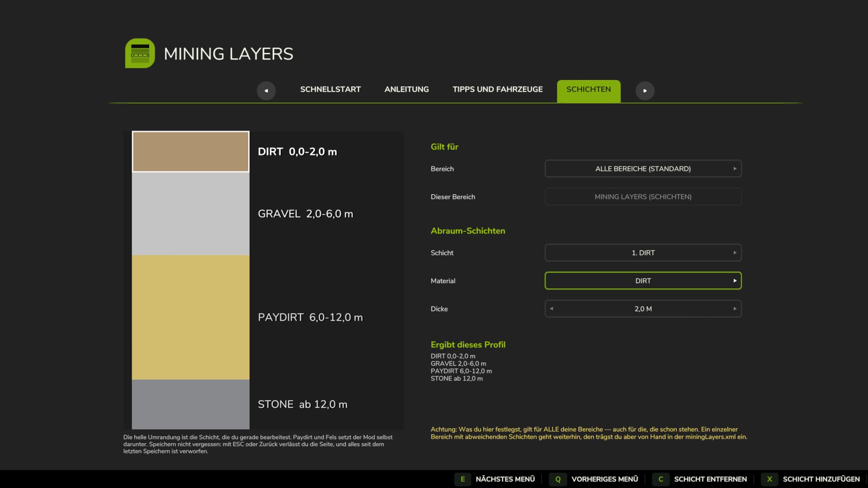868x488 pixels.
Task: Click the GRAVEL 2,0-6,0 m label
Action: 305,214
